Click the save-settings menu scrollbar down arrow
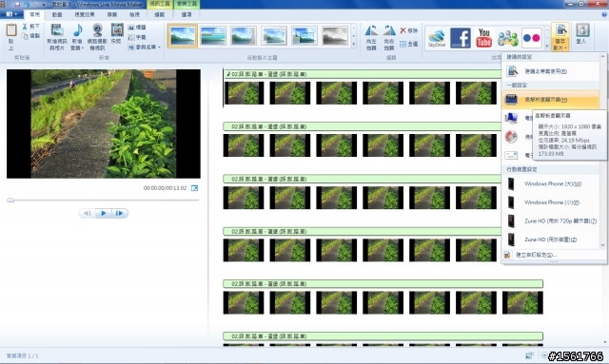 tap(603, 245)
